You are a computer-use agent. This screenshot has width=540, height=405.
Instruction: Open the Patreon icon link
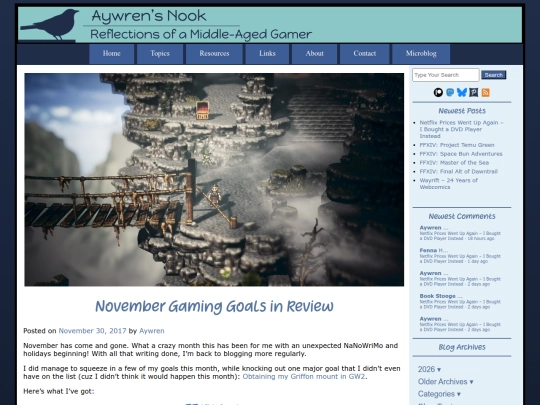tap(438, 92)
